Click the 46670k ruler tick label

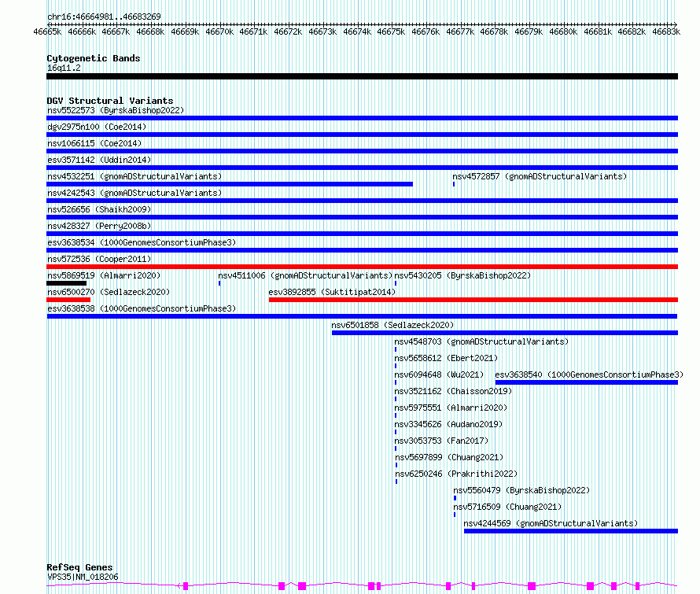tap(219, 31)
